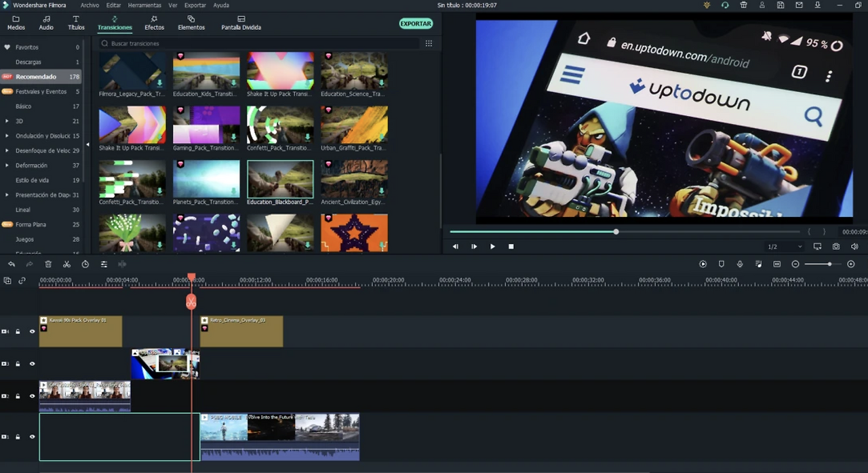
Task: Open the speed timer icon
Action: click(x=85, y=264)
